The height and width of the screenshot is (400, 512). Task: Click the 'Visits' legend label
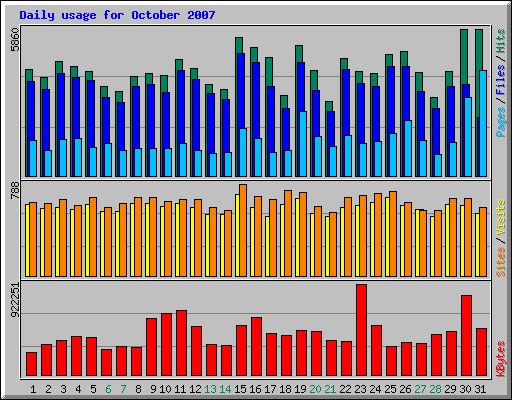(500, 217)
